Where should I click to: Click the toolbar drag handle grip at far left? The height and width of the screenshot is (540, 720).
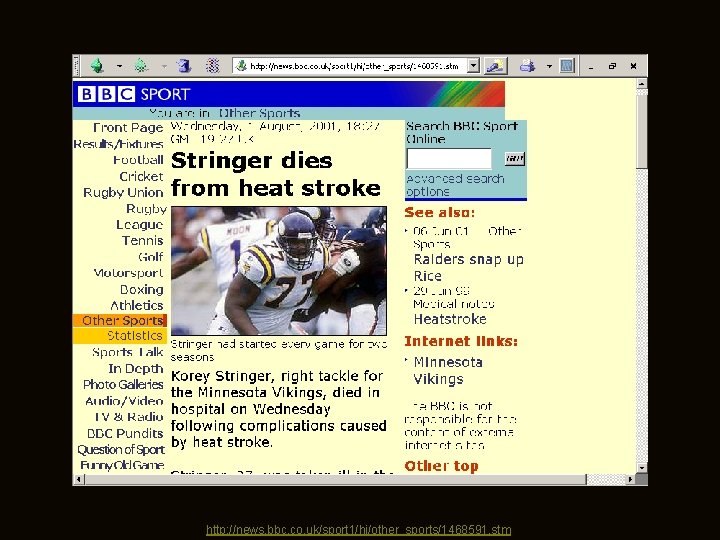click(76, 66)
